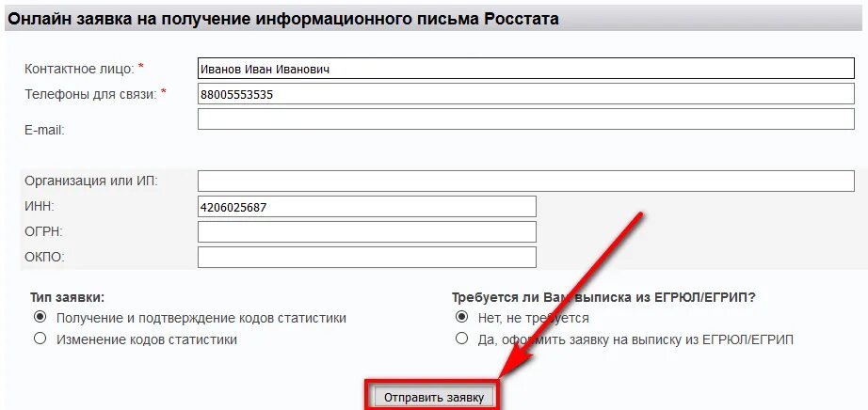Focus the ОГРН input field
The height and width of the screenshot is (410, 868).
[367, 232]
